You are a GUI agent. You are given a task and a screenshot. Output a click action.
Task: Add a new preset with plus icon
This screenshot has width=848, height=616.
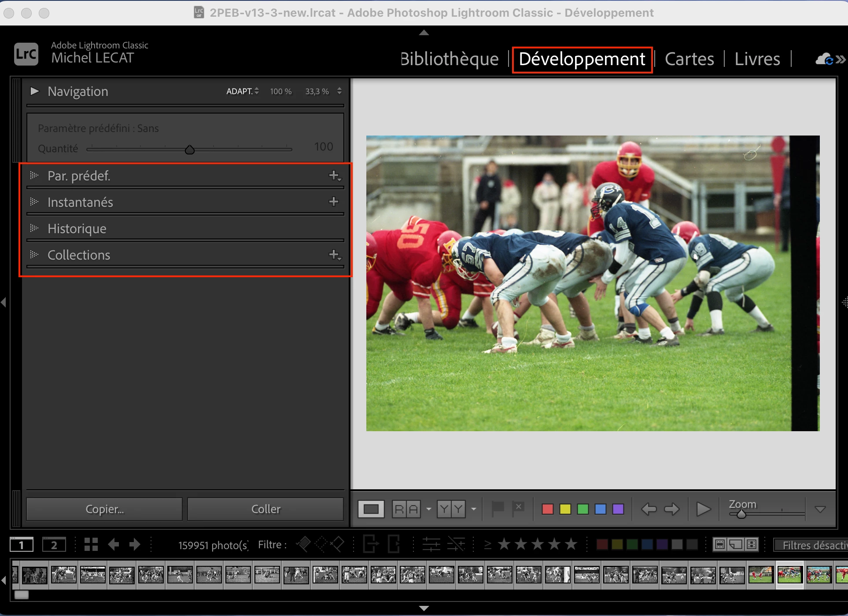point(334,176)
